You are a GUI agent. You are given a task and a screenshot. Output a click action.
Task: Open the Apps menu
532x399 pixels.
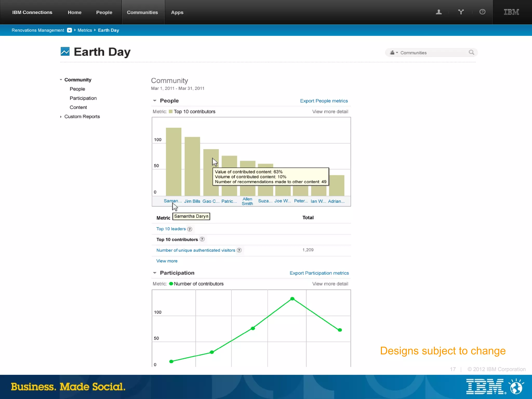point(177,12)
